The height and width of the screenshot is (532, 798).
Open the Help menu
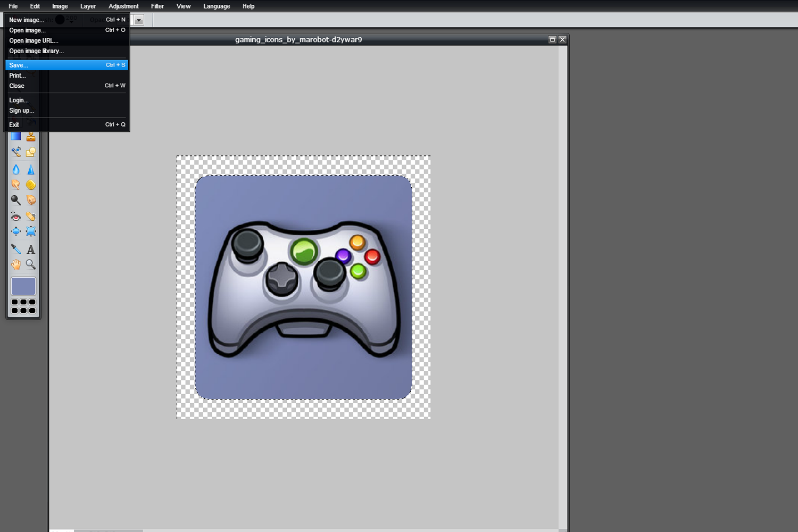pos(248,6)
